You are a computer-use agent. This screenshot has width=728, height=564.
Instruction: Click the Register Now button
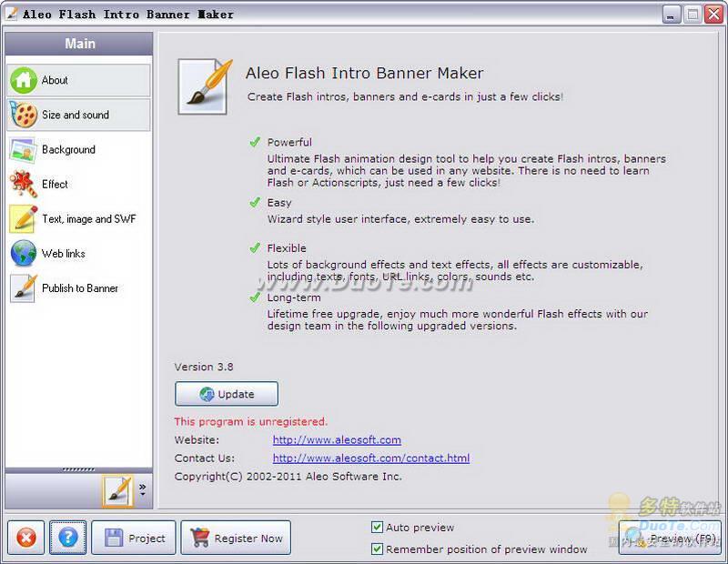click(x=236, y=538)
